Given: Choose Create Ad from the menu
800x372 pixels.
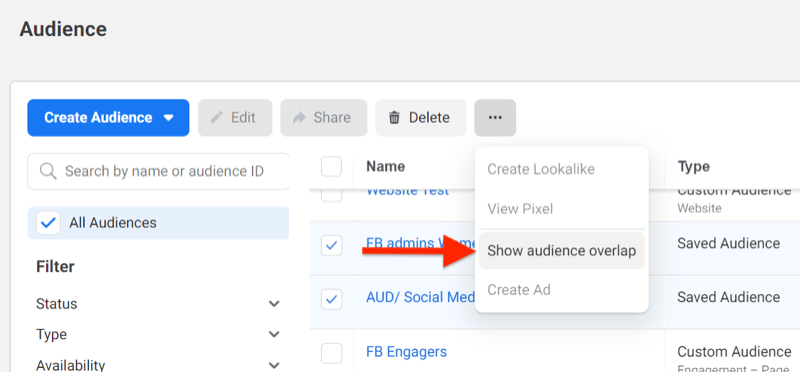Looking at the screenshot, I should 519,290.
